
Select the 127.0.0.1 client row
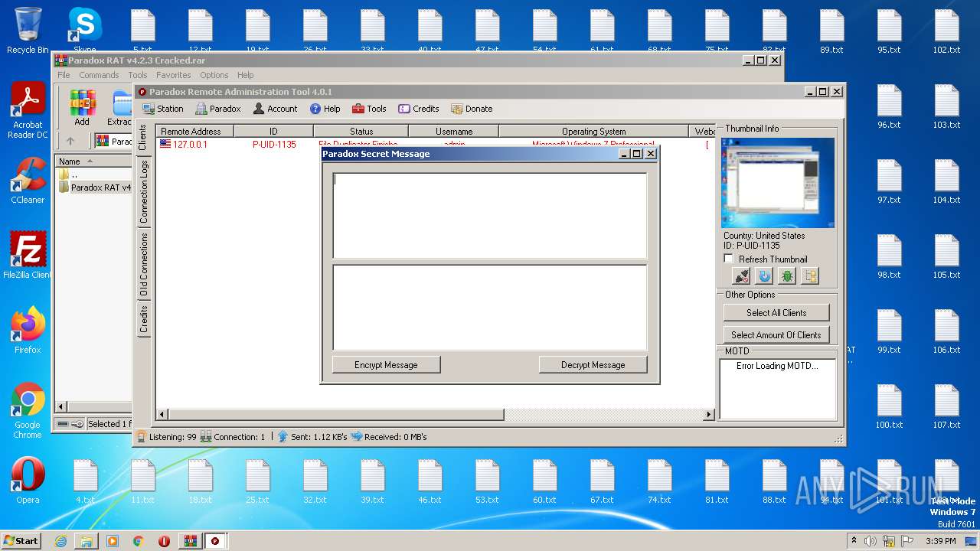435,144
